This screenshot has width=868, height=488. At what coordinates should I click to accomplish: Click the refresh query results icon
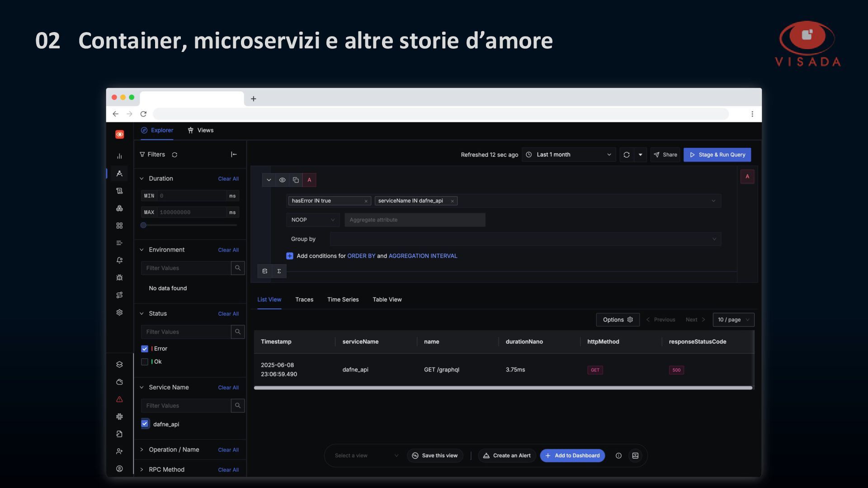[627, 155]
